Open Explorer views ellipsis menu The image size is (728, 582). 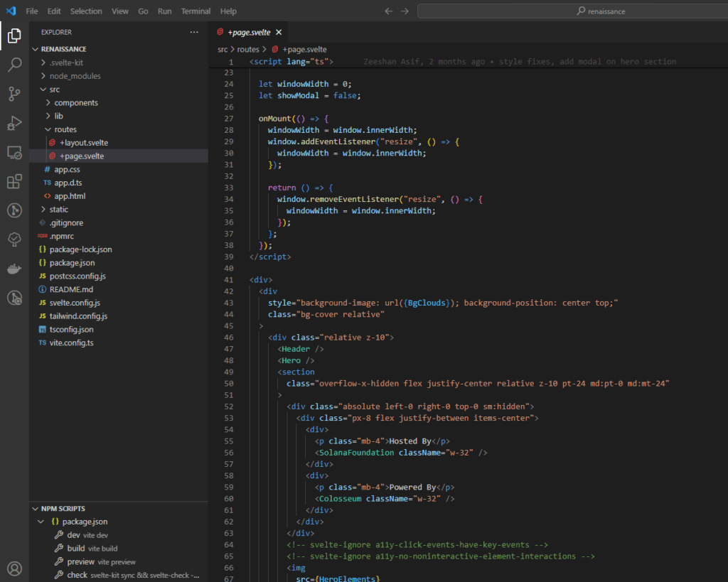194,32
